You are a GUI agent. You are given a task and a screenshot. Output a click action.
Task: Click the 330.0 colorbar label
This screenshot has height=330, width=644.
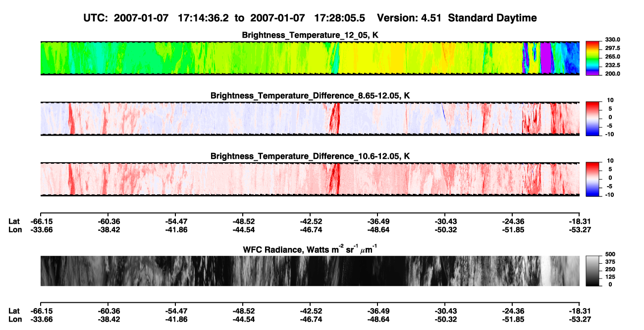point(612,40)
